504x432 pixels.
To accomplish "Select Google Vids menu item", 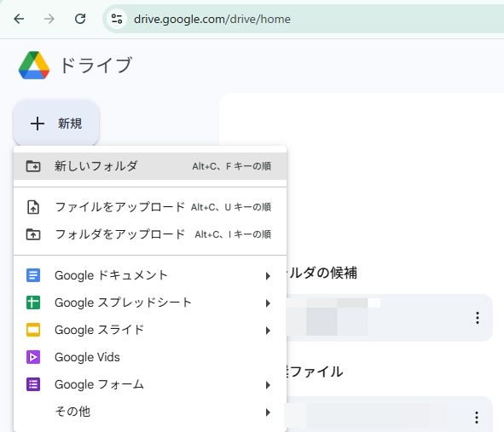I will (150, 357).
